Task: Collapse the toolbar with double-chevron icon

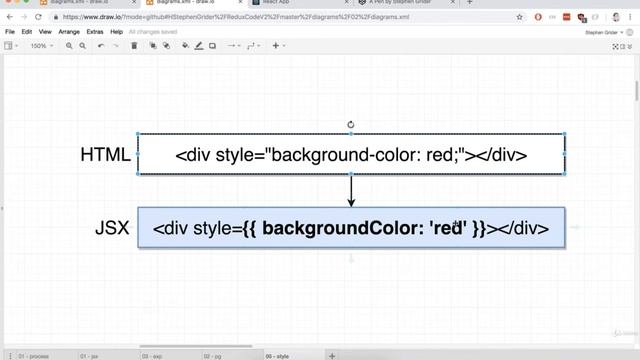Action: pyautogui.click(x=630, y=47)
